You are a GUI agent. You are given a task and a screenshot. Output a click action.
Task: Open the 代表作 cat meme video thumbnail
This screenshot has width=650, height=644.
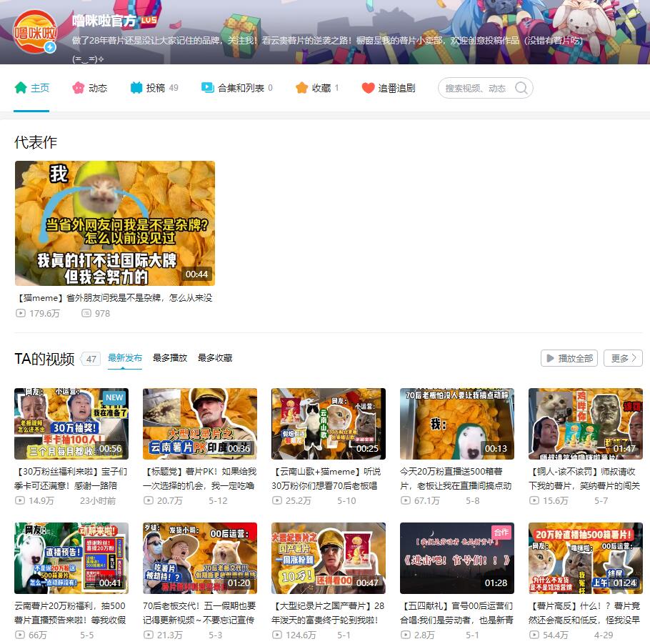[115, 223]
